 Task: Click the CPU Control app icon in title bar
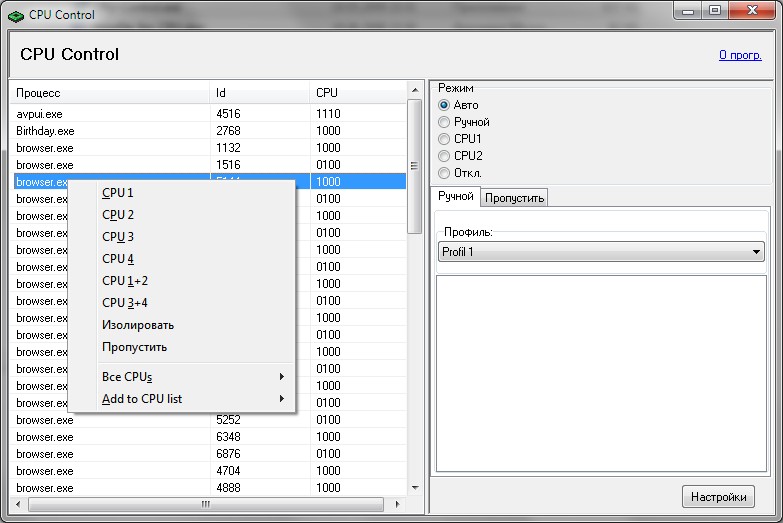click(x=16, y=15)
